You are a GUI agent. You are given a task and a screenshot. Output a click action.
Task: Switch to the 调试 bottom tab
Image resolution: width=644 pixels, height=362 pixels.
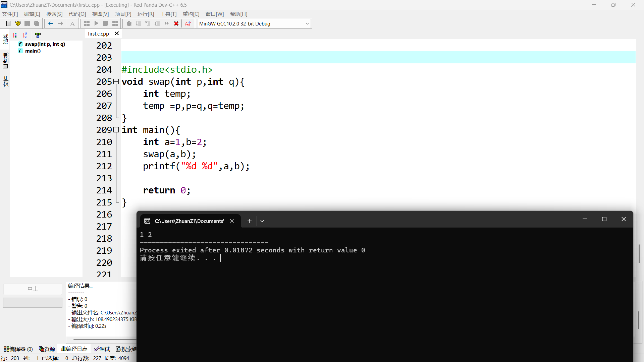pos(102,349)
